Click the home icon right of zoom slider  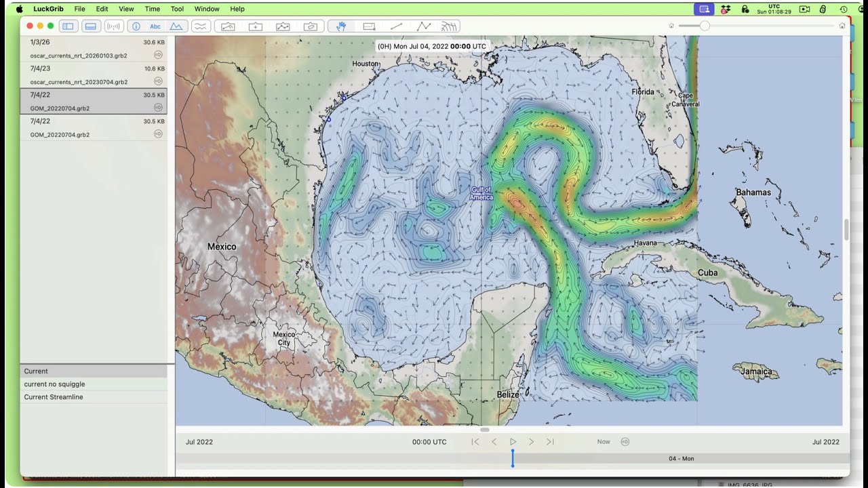click(842, 26)
